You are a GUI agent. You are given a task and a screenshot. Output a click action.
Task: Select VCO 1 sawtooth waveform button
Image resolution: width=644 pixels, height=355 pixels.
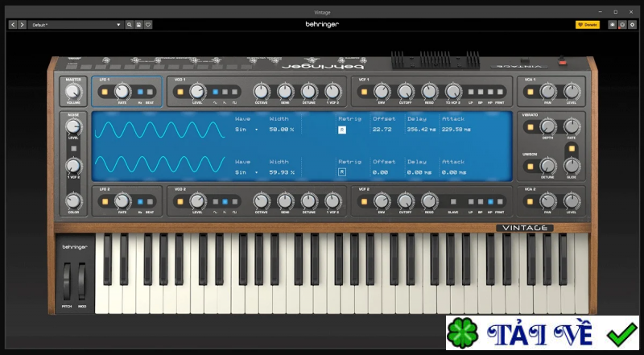225,92
